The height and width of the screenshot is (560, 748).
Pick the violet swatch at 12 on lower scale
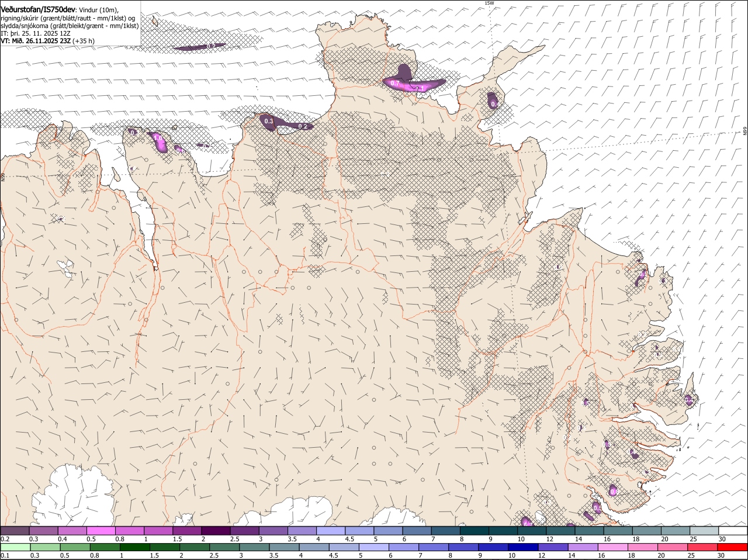click(x=553, y=547)
